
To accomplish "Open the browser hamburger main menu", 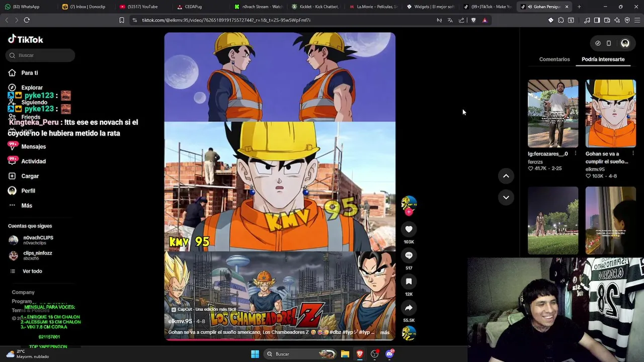I will click(x=637, y=20).
